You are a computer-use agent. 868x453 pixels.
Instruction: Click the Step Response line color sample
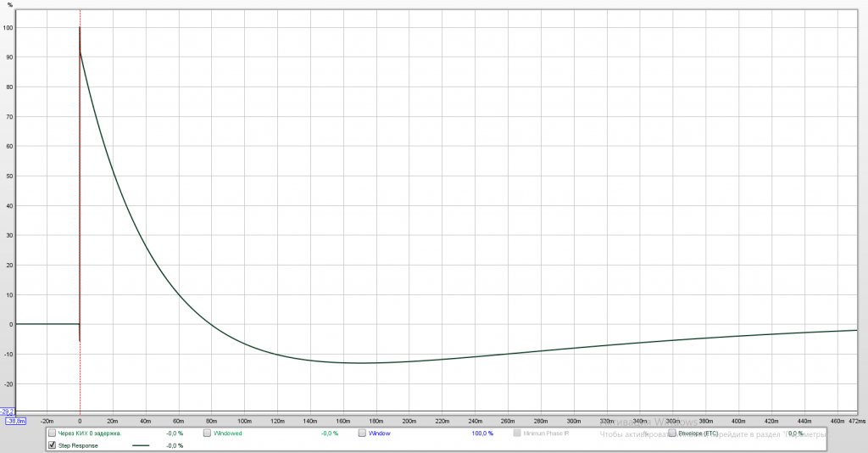point(142,446)
